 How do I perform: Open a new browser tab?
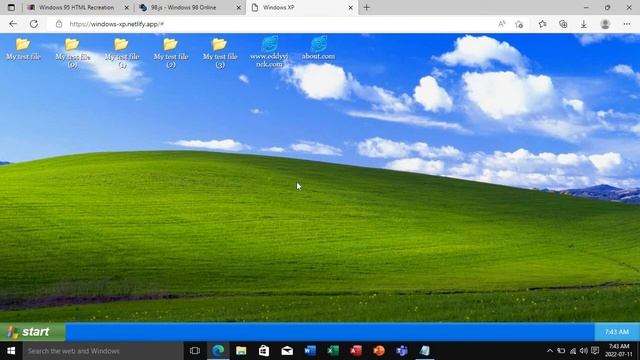(x=367, y=7)
